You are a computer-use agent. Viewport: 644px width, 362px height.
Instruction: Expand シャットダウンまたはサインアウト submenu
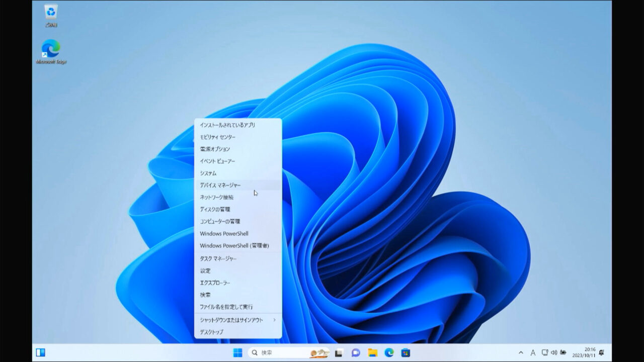238,320
